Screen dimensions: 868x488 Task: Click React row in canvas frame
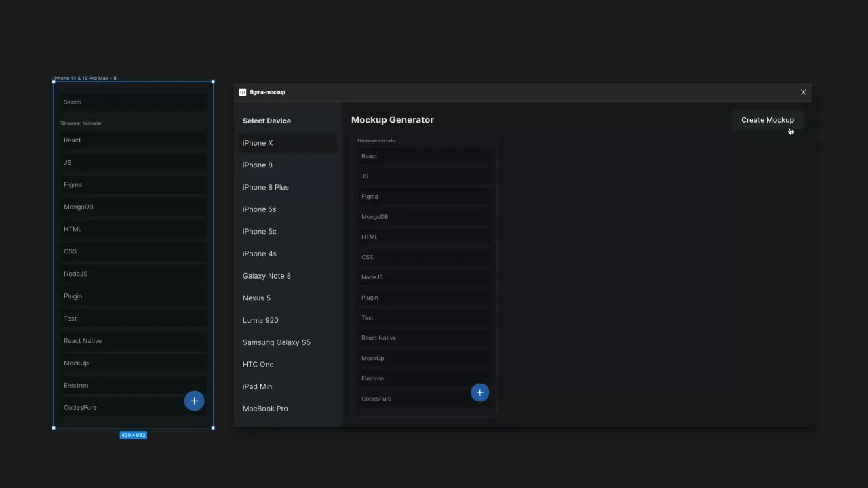coord(133,140)
